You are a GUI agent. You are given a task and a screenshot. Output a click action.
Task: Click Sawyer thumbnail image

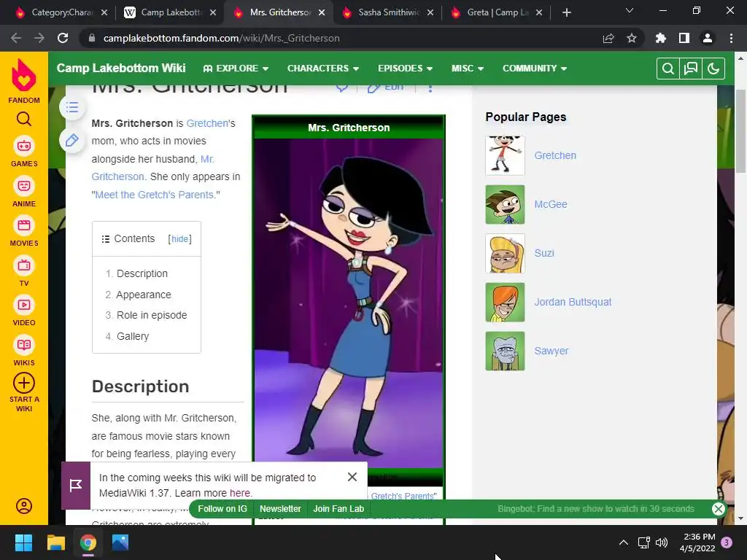coord(505,351)
